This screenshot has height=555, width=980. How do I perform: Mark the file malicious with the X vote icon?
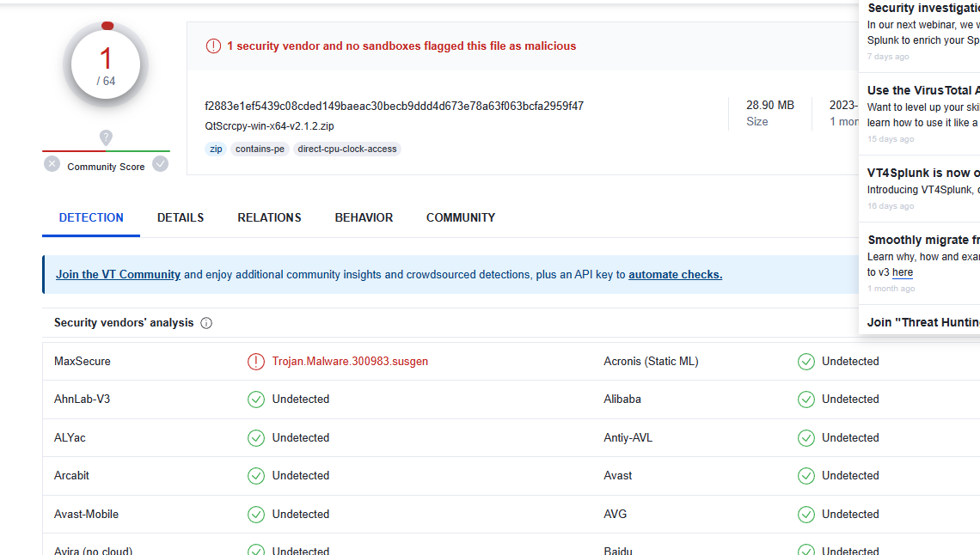[51, 163]
